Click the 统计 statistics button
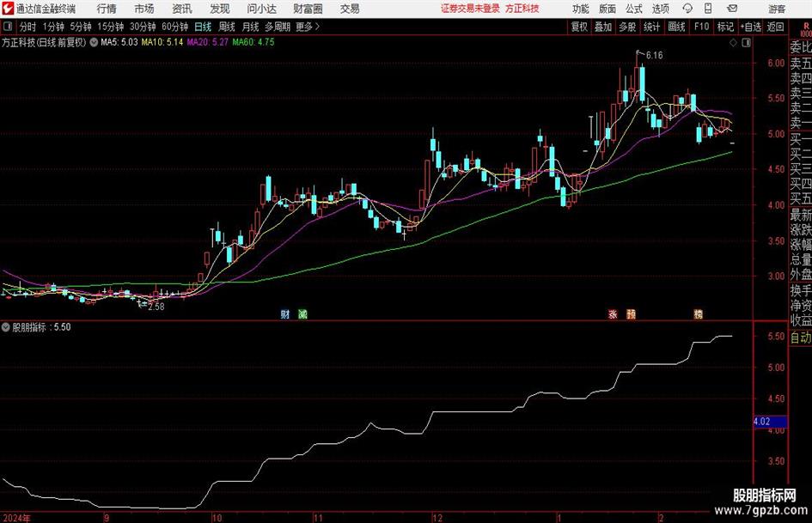Screen dimensions: 812x523 click(651, 27)
